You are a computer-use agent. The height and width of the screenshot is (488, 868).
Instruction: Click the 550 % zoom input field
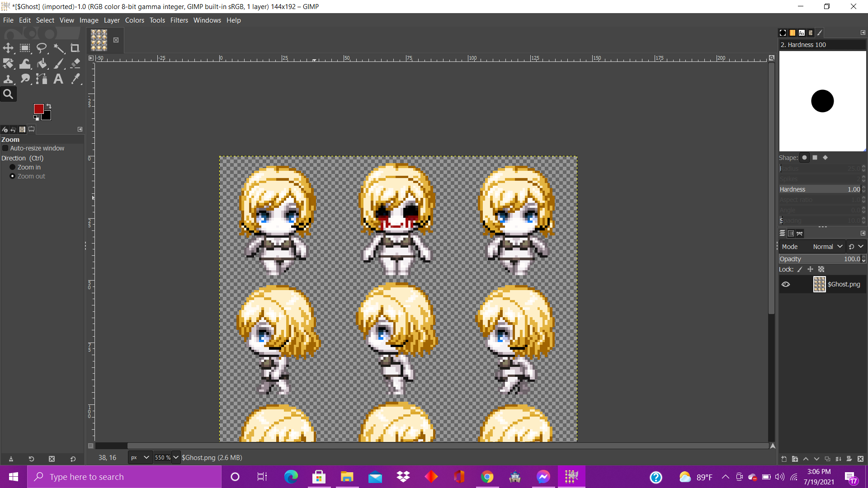coord(163,458)
